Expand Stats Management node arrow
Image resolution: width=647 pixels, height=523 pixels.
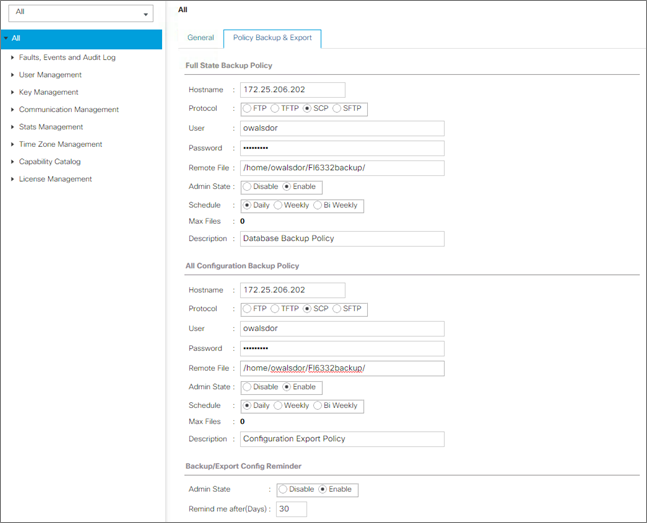(12, 127)
